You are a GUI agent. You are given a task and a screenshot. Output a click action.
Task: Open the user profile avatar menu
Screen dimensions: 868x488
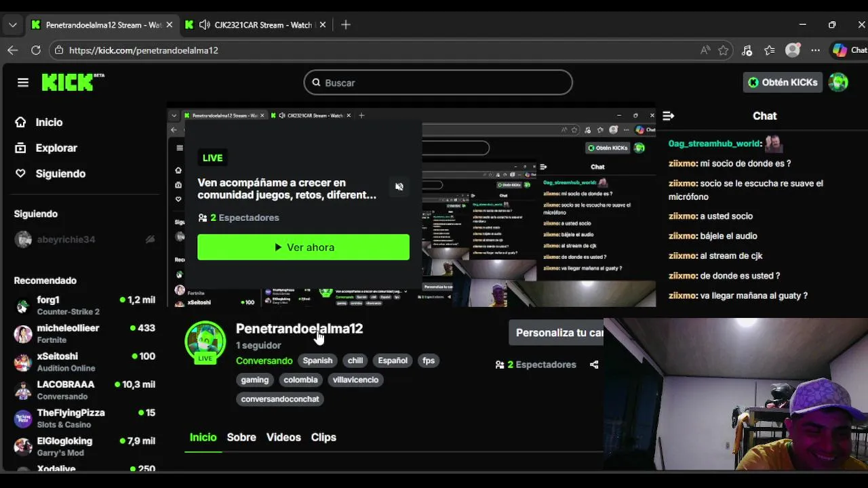pyautogui.click(x=838, y=82)
